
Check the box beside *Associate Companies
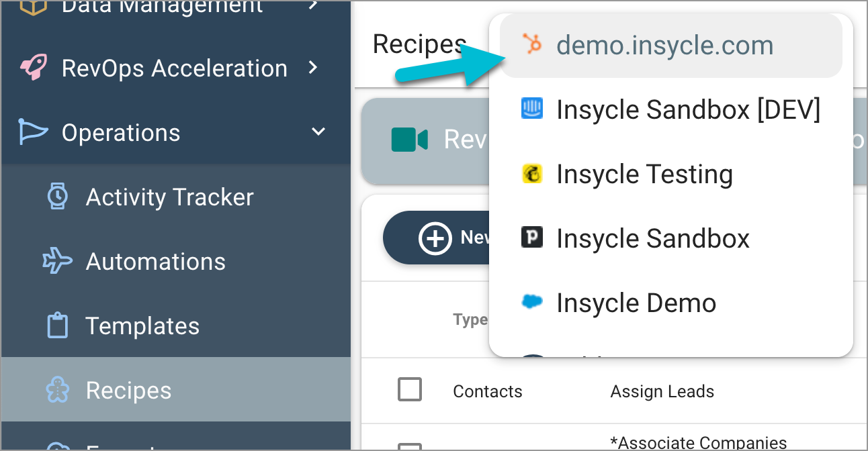click(x=410, y=444)
